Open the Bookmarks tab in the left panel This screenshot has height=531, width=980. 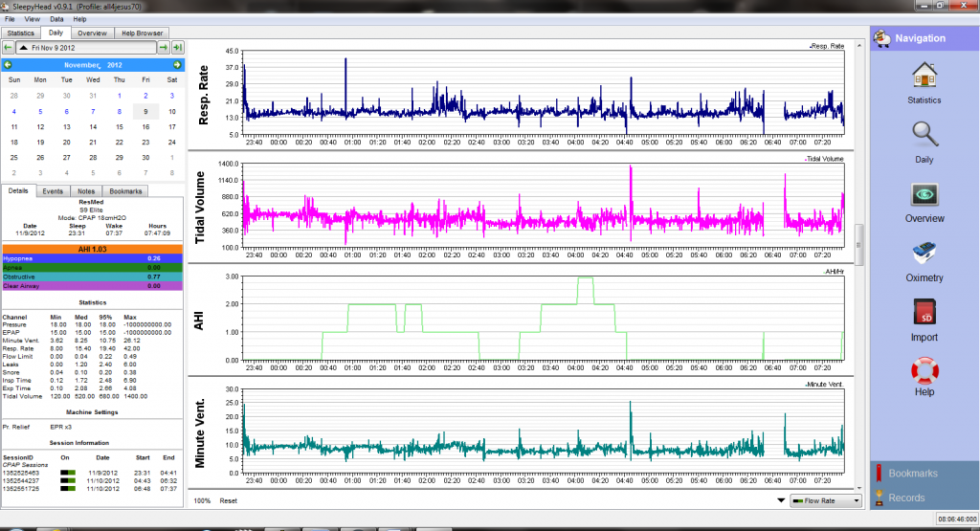pyautogui.click(x=125, y=191)
